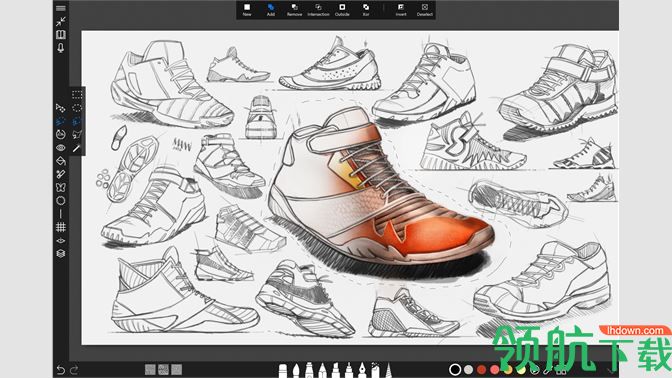Select the second texture swatch at bottom

coord(163,369)
